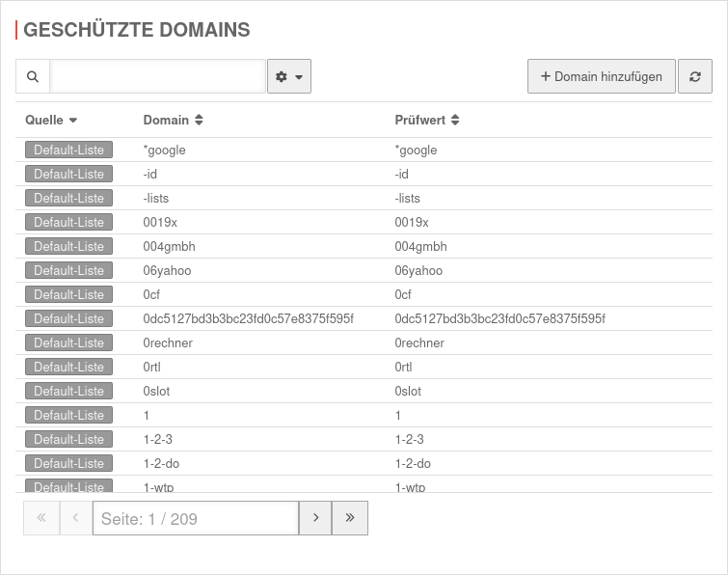
Task: Click the page number field Seite 1 / 209
Action: coord(195,518)
